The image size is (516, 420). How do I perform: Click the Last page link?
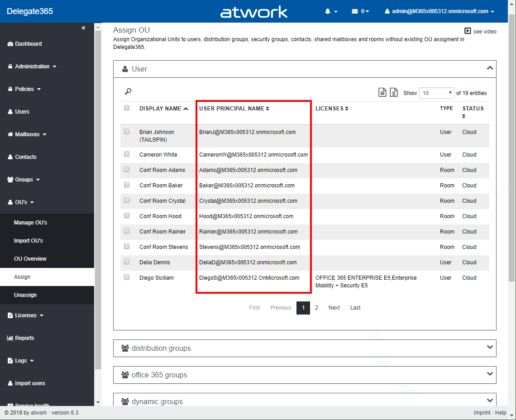click(355, 308)
